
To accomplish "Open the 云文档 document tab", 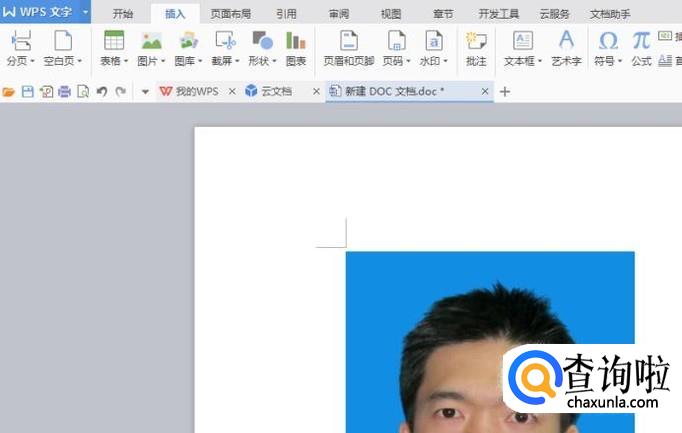I will click(x=276, y=91).
